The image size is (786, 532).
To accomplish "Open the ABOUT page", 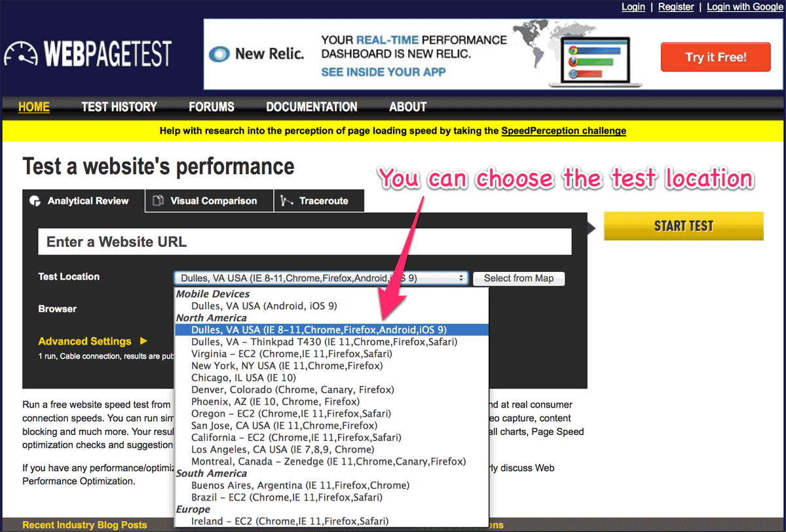I will pyautogui.click(x=408, y=107).
